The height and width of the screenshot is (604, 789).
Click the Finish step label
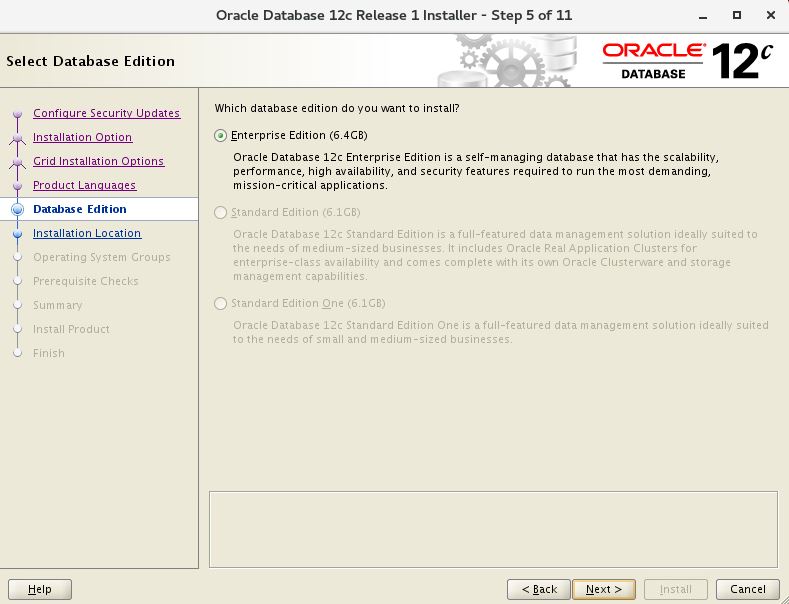48,353
